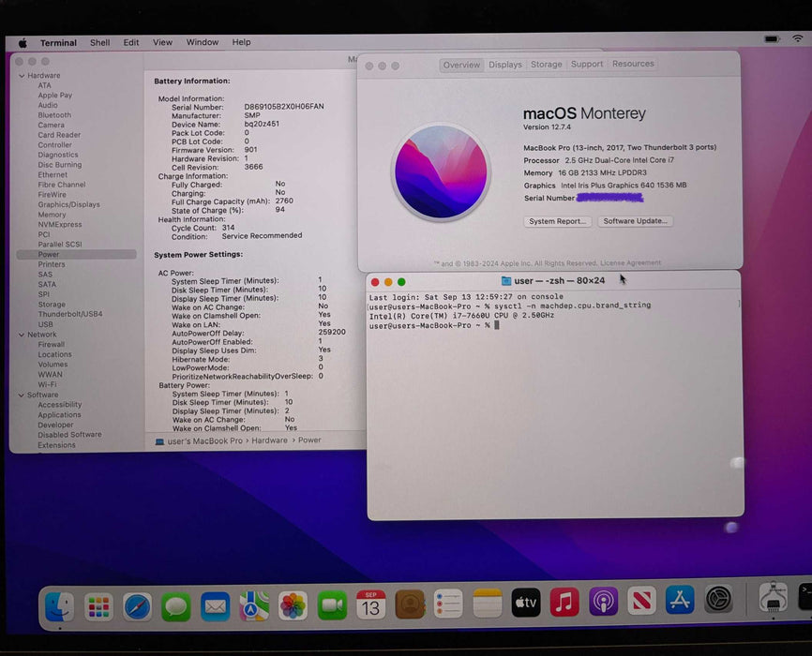Viewport: 812px width, 656px height.
Task: Open the Help menu
Action: pos(241,42)
